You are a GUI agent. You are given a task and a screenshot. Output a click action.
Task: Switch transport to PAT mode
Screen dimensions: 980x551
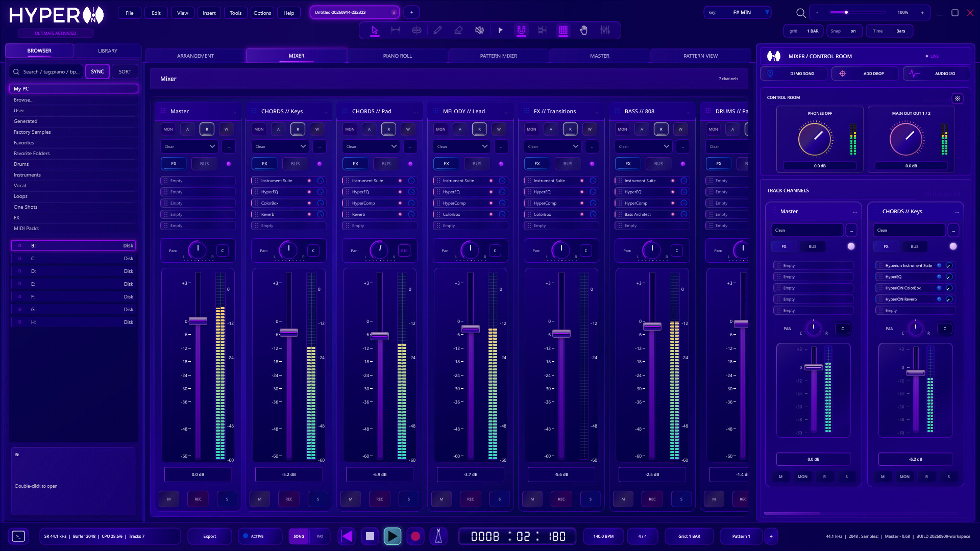[x=320, y=536]
